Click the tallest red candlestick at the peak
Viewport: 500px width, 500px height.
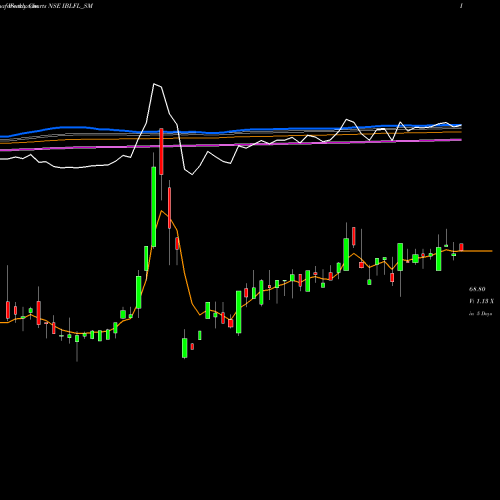tap(161, 151)
